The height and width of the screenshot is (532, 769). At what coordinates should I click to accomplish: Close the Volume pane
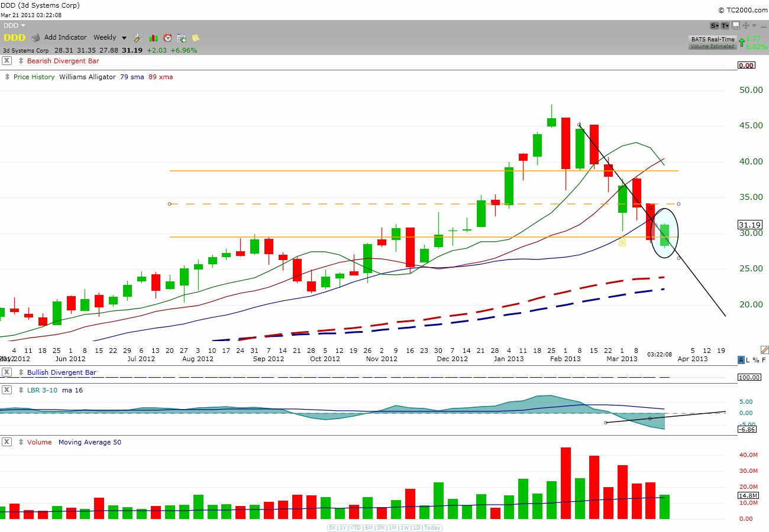(7, 442)
